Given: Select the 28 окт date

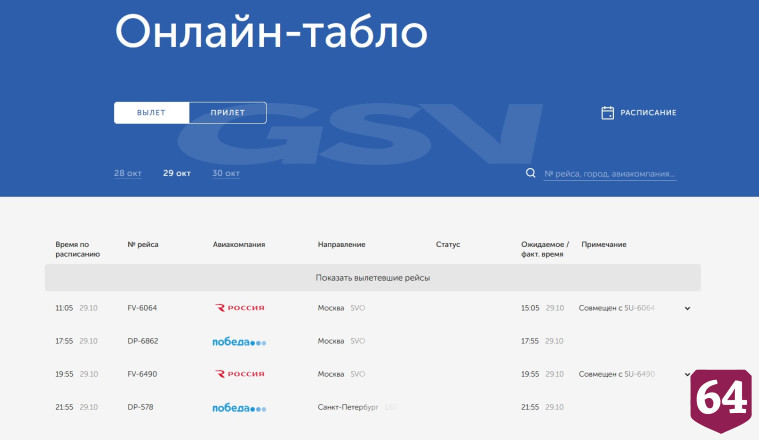Looking at the screenshot, I should point(128,173).
